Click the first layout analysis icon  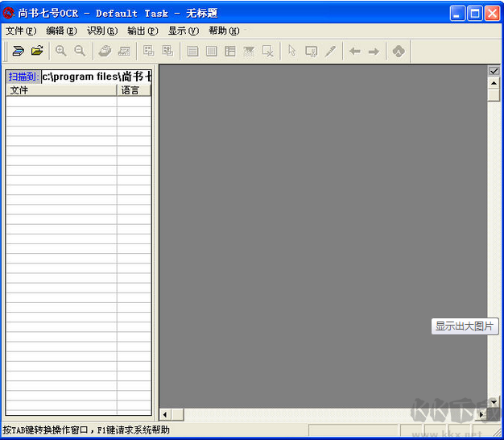[x=148, y=51]
